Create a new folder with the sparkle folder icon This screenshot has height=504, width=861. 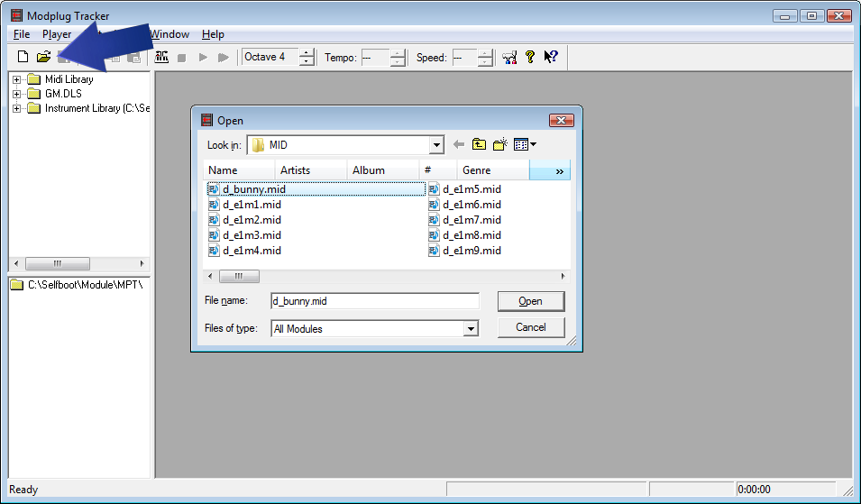pos(499,144)
